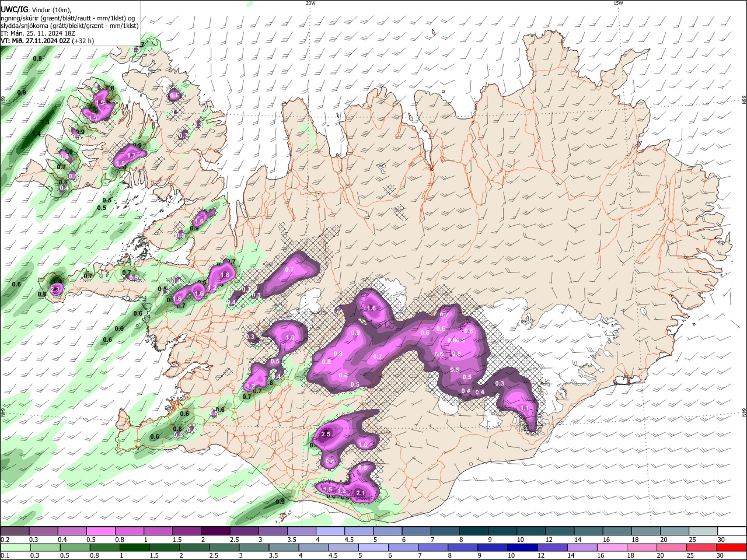Click the '0.1' label in the bottom legend row
Screen dimensions: 747x560
[4, 555]
